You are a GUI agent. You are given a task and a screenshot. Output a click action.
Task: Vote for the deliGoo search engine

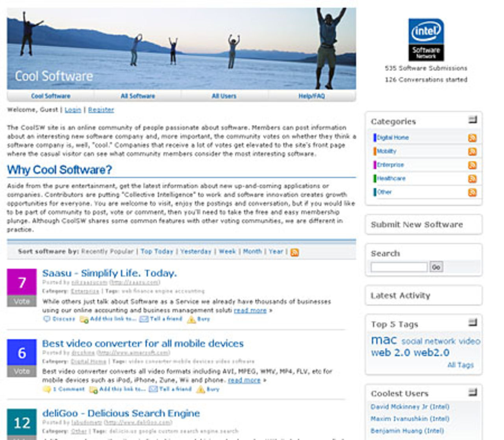coord(22,438)
